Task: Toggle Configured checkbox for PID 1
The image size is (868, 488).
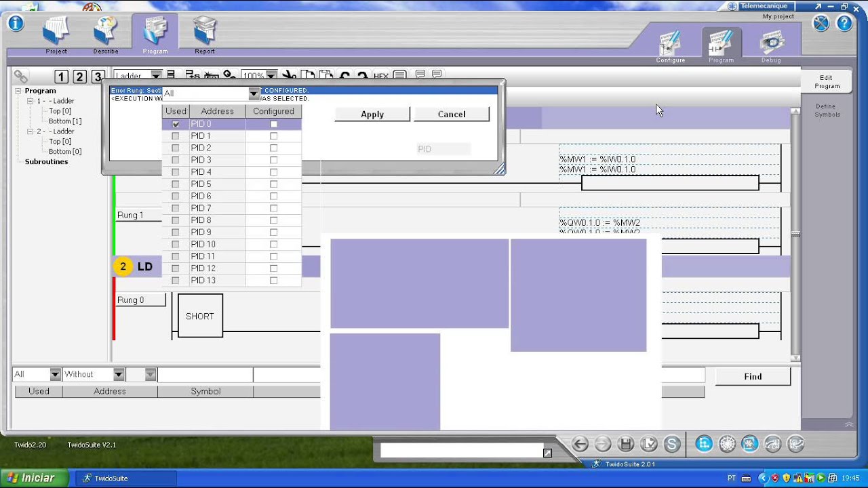Action: (274, 136)
